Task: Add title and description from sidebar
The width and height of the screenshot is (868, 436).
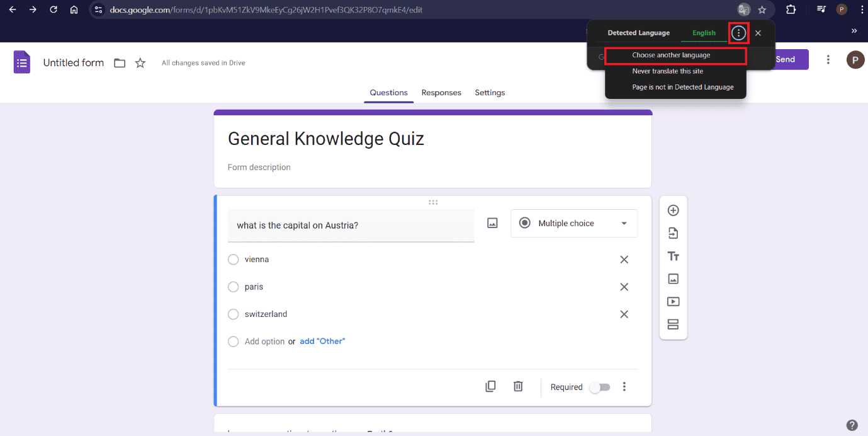Action: pos(674,256)
